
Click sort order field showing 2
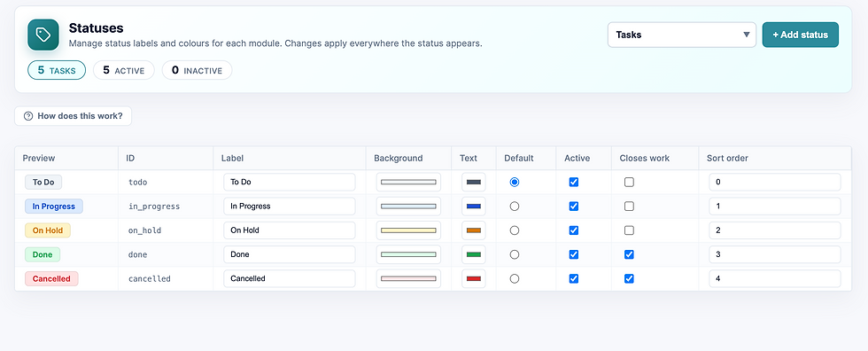tap(775, 230)
